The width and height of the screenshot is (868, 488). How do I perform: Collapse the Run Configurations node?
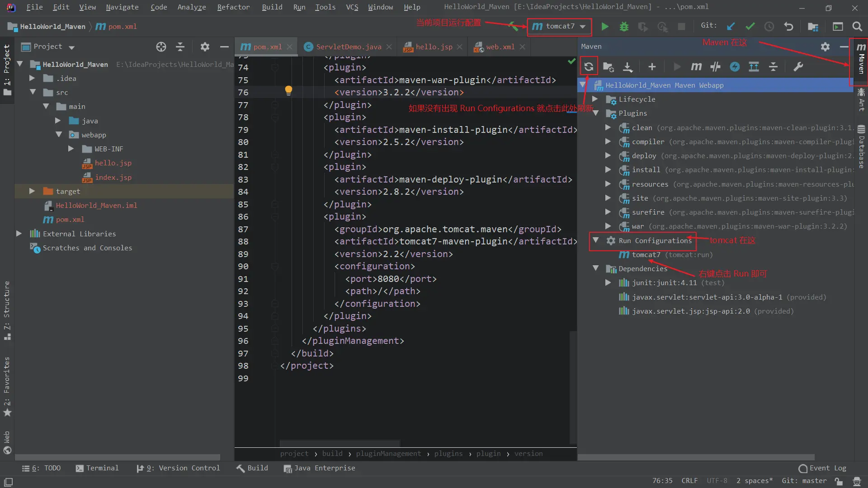(595, 240)
